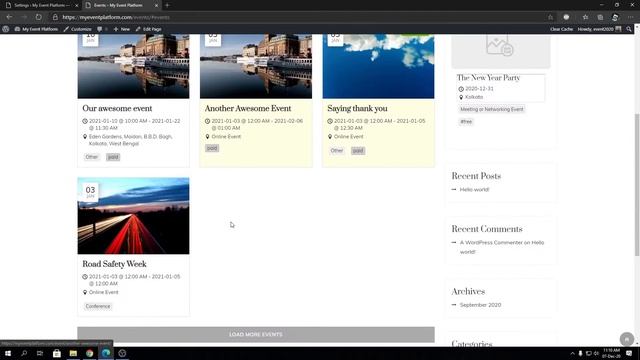Open Saying thank you event title

[x=357, y=108]
